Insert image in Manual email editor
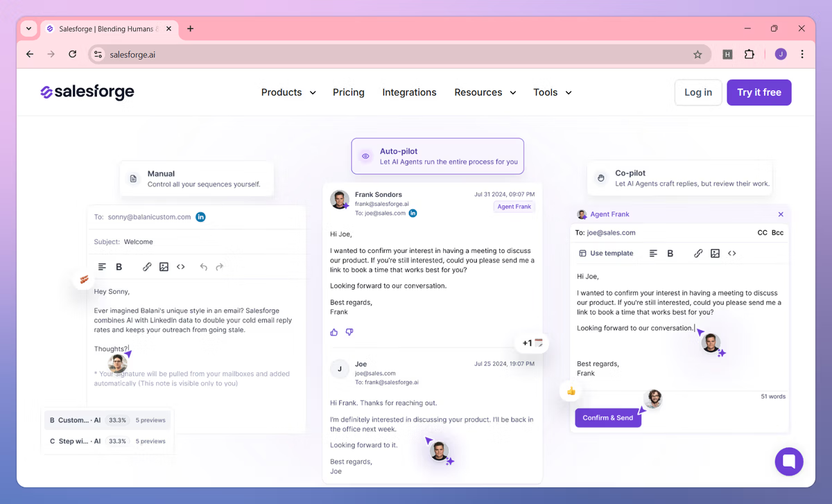832x504 pixels. pos(164,267)
